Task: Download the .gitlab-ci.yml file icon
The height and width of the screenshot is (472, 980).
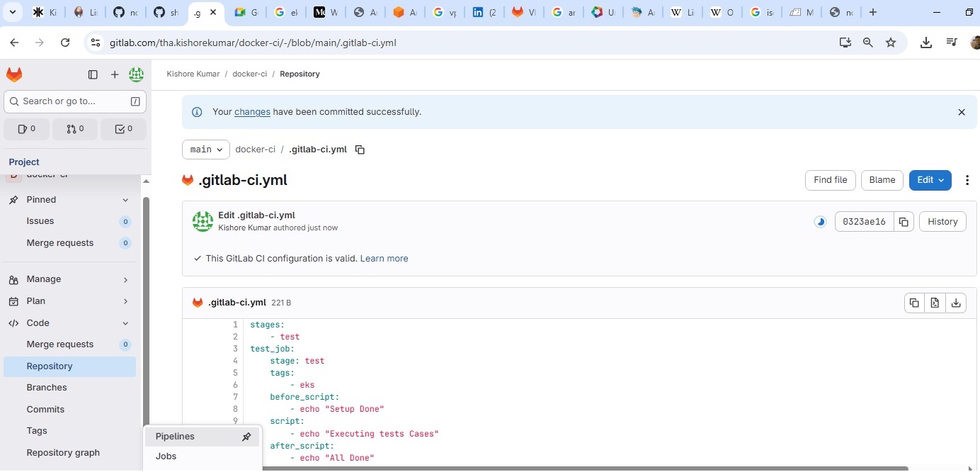Action: (x=956, y=303)
